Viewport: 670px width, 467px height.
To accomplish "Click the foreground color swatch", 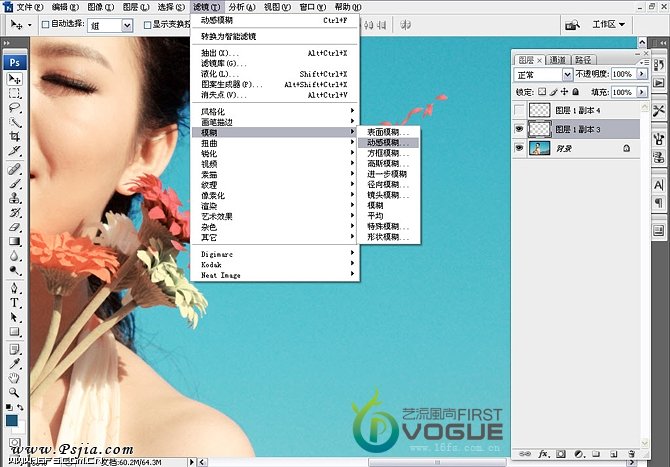I will coord(12,420).
